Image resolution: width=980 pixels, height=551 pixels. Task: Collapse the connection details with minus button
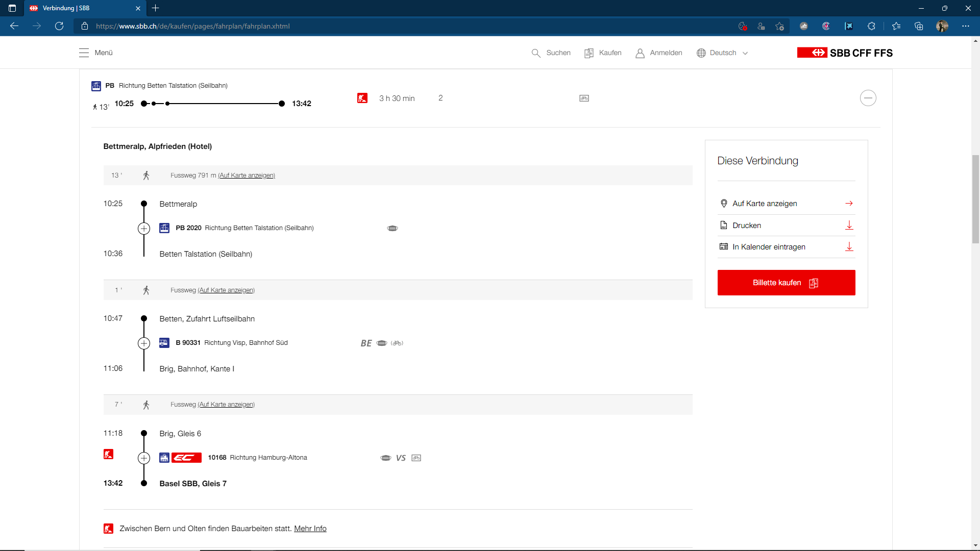868,98
